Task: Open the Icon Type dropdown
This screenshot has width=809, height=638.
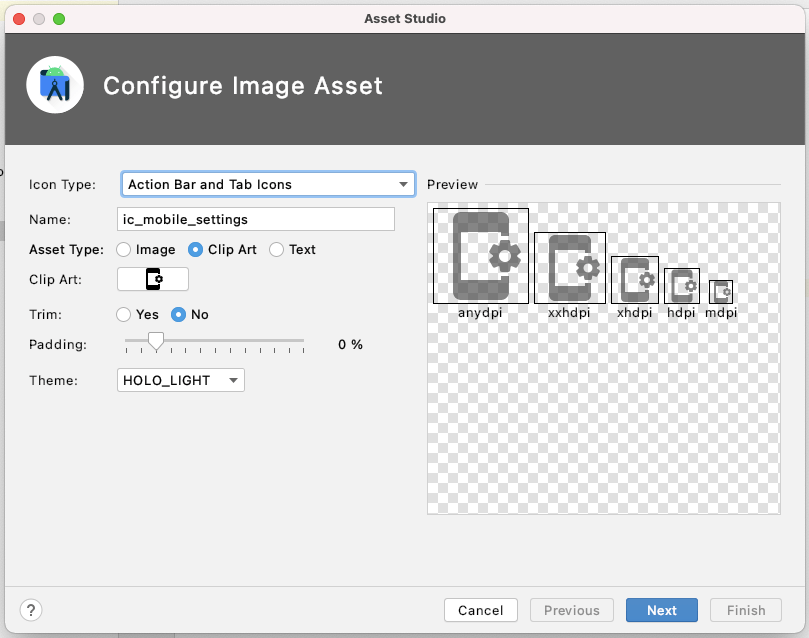Action: [x=267, y=184]
